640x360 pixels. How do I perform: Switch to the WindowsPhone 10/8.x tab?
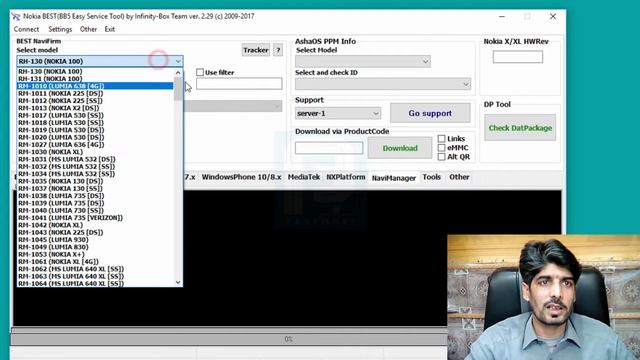click(242, 177)
